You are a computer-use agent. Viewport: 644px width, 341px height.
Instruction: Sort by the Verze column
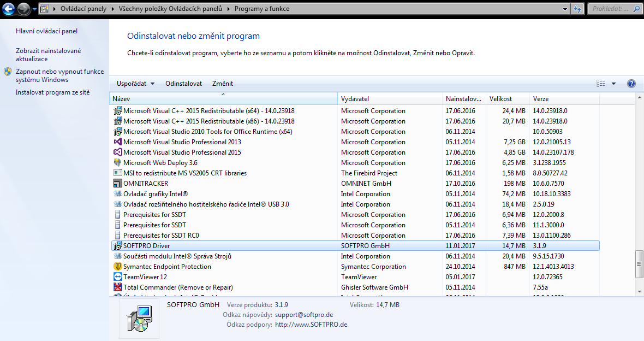tap(565, 99)
